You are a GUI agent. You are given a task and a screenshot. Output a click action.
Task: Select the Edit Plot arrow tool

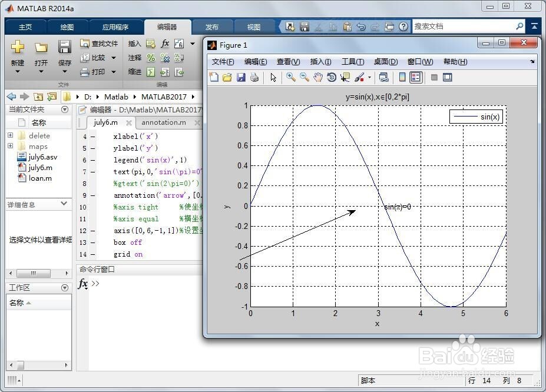coord(273,77)
